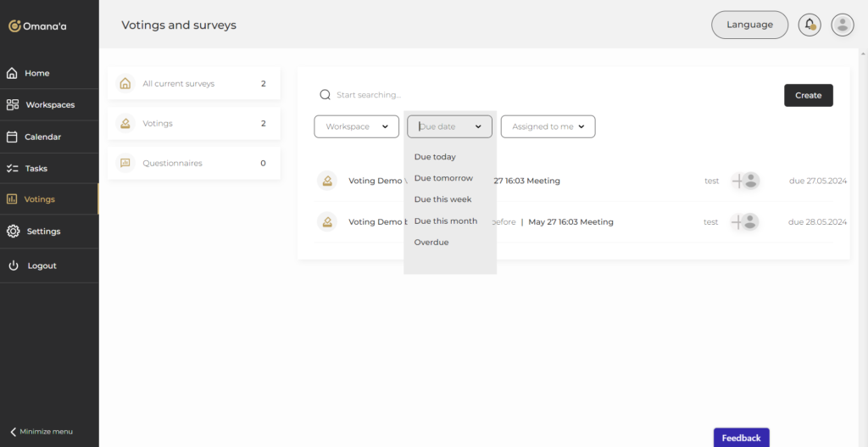
Task: Go to Calendar in sidebar
Action: coord(42,137)
